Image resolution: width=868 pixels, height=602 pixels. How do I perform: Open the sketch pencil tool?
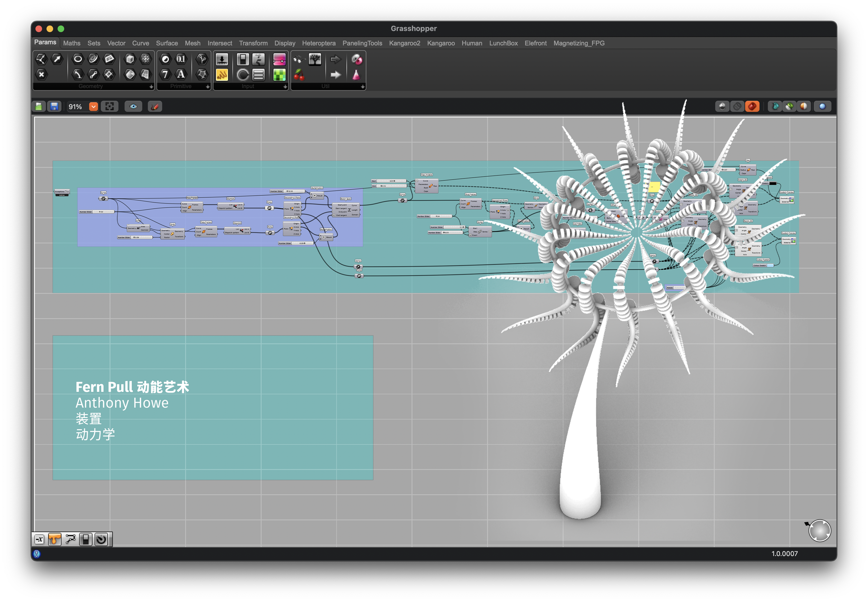[155, 107]
